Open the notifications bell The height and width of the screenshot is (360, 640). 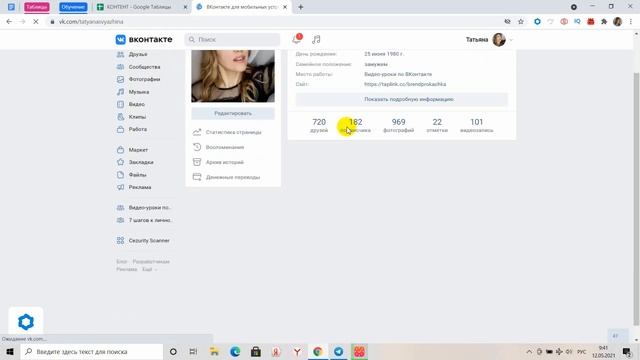click(297, 39)
